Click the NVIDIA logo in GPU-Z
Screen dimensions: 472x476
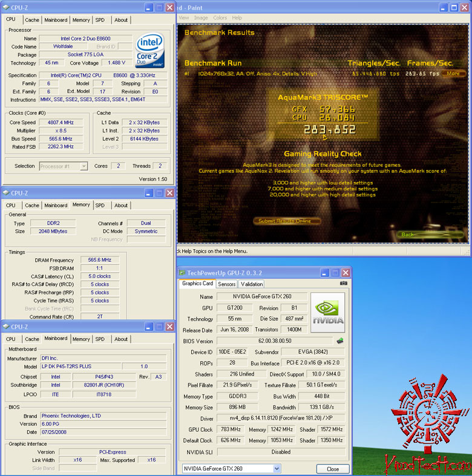coord(328,312)
